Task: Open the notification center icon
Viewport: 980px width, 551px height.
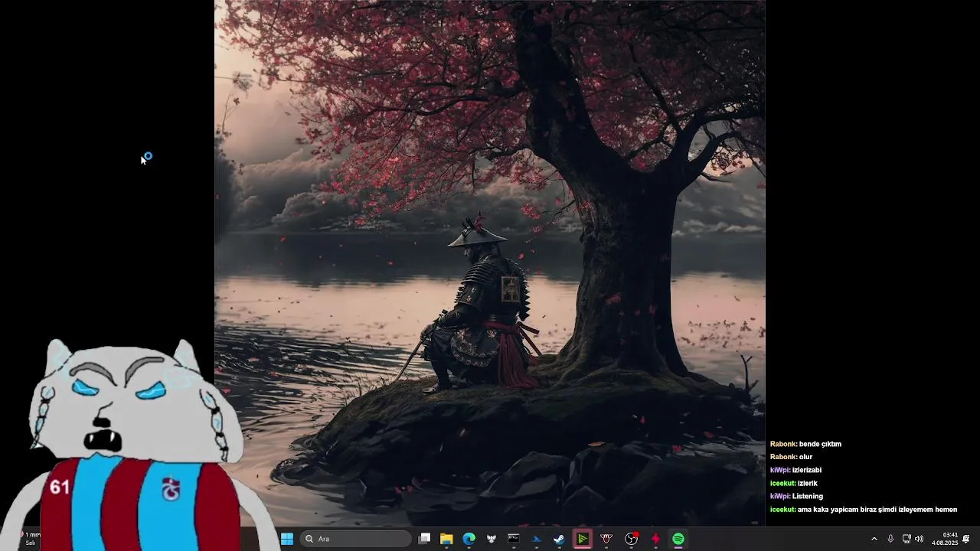Action: 966,539
